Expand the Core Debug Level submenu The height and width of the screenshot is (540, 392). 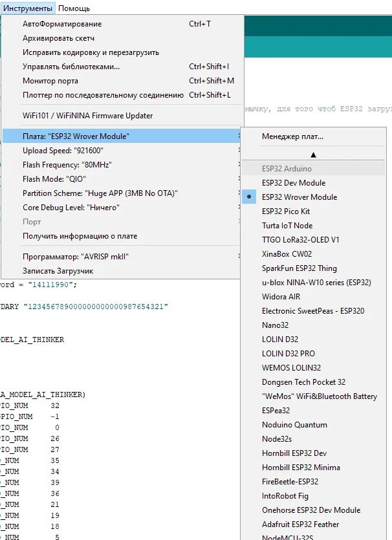pyautogui.click(x=121, y=208)
